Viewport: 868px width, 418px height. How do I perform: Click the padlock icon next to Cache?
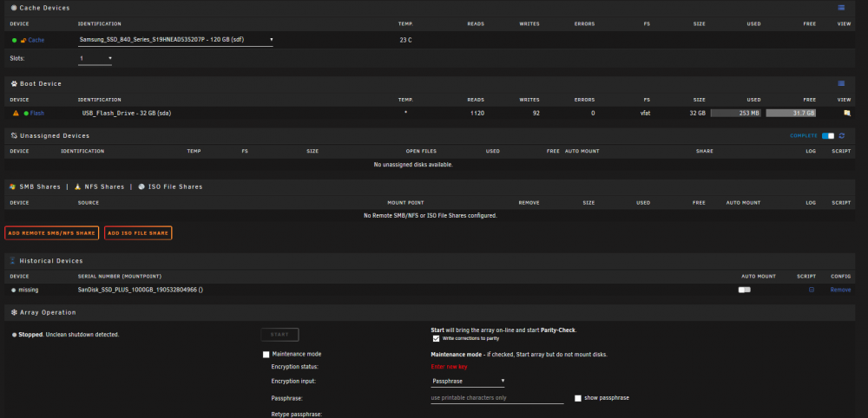(x=23, y=41)
